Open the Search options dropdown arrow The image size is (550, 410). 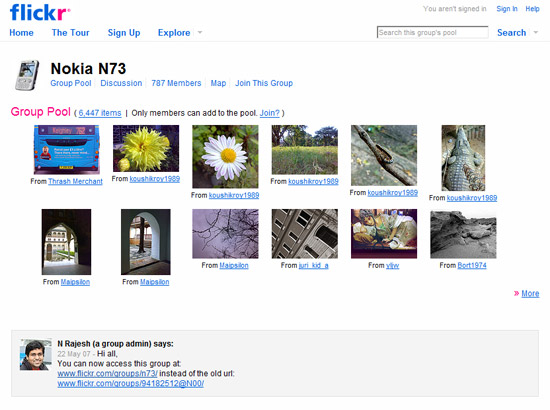[536, 32]
